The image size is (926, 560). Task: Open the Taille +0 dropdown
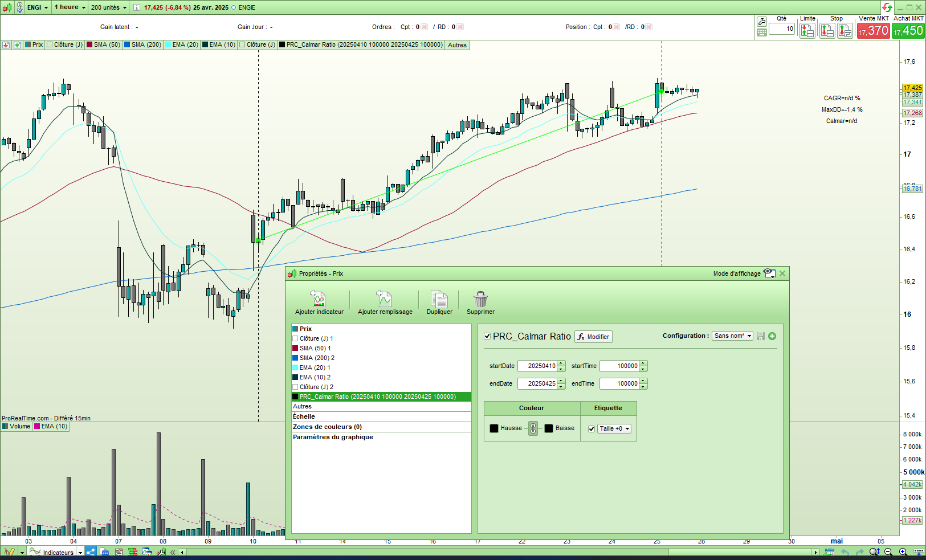click(614, 429)
